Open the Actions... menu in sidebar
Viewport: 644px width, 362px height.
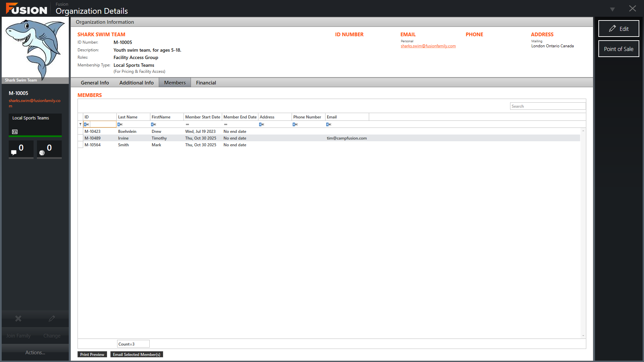pyautogui.click(x=35, y=352)
